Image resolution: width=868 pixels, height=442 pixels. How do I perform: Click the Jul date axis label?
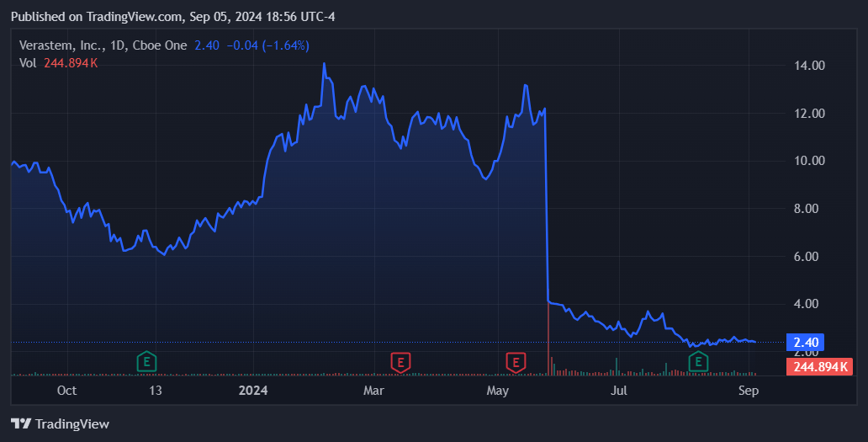(619, 391)
